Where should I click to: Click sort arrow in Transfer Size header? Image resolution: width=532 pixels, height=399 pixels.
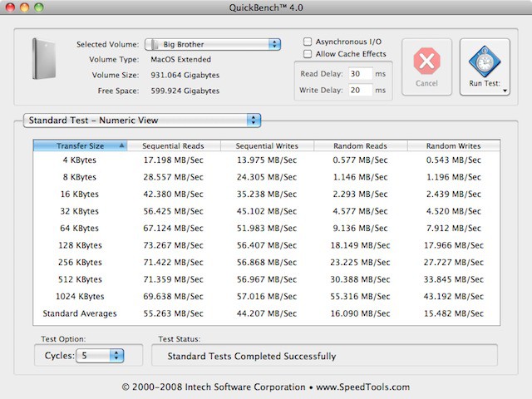click(x=122, y=145)
